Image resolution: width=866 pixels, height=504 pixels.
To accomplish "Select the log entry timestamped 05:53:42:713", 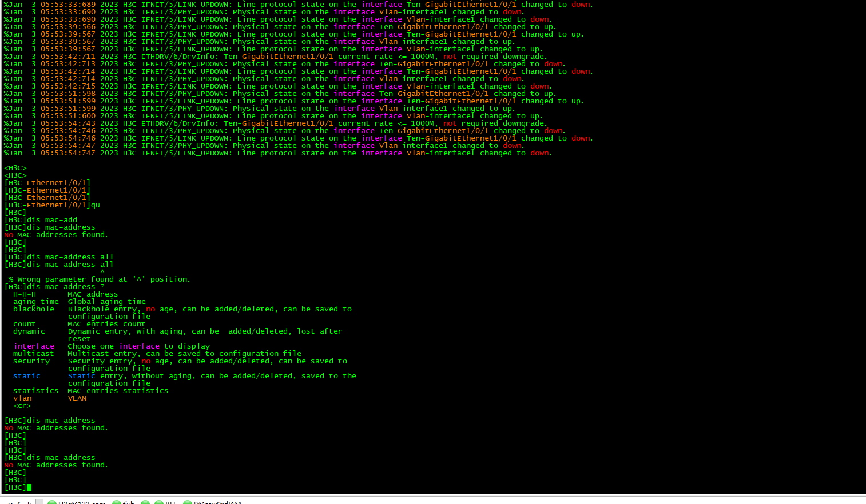I will pos(284,64).
